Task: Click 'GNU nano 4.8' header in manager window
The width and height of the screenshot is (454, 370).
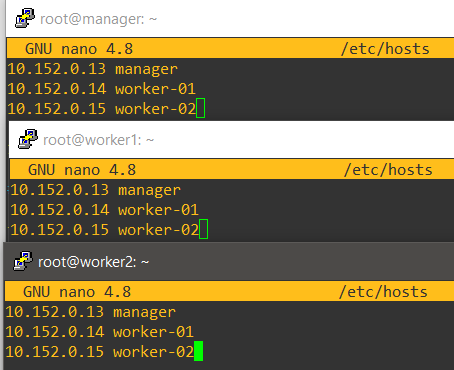Action: (79, 49)
